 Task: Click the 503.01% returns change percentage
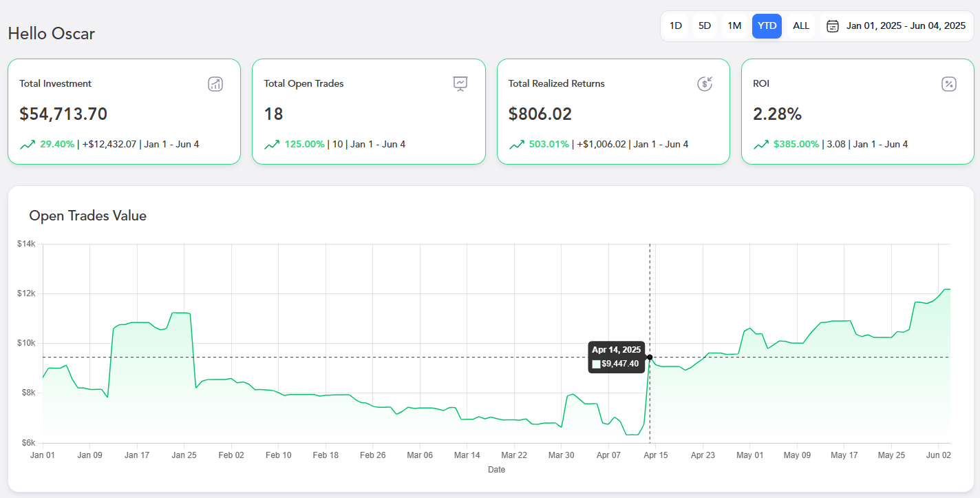[x=548, y=145]
